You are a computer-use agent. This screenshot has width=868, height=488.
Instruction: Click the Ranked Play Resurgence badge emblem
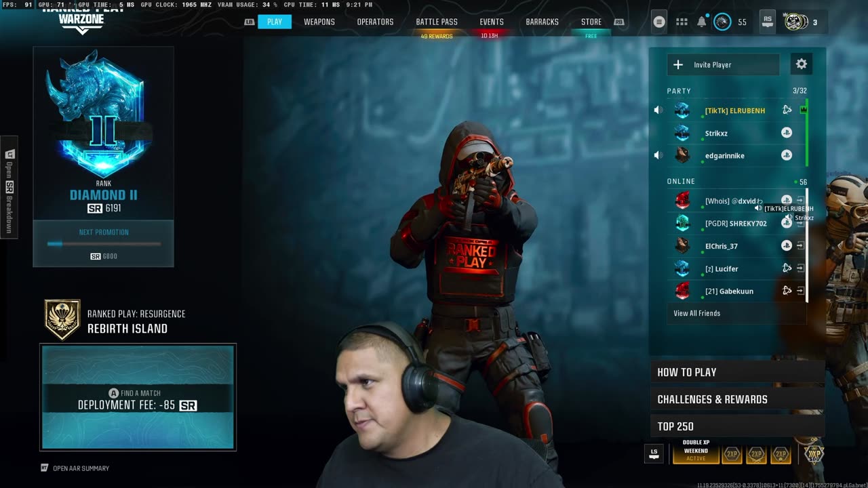pos(62,319)
